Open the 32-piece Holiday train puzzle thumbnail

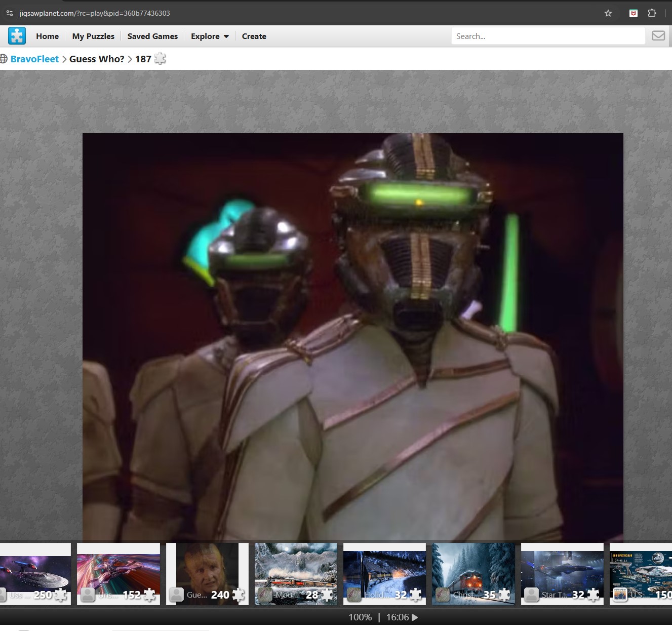tap(384, 574)
